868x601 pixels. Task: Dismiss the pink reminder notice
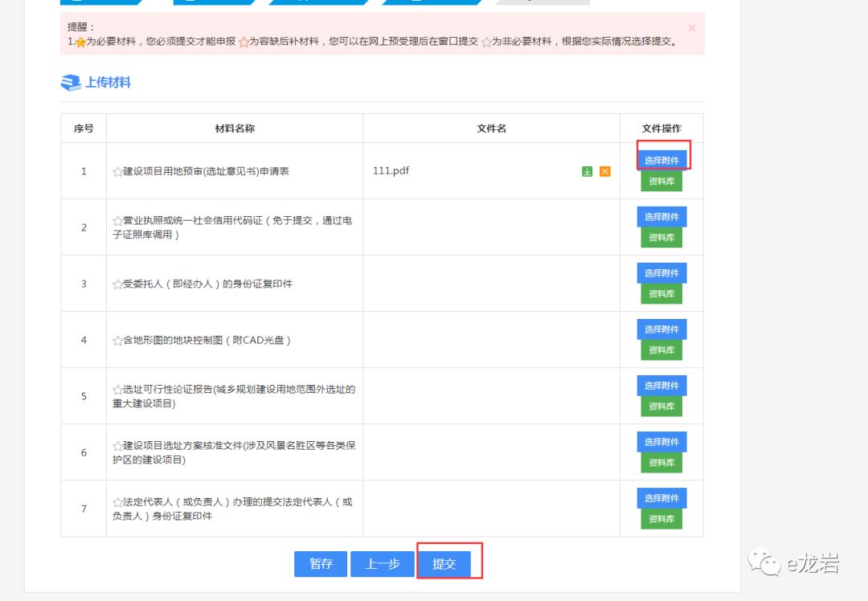[x=692, y=27]
